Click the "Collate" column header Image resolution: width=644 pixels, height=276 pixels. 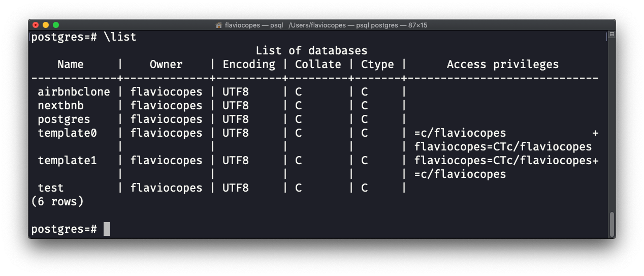click(318, 65)
